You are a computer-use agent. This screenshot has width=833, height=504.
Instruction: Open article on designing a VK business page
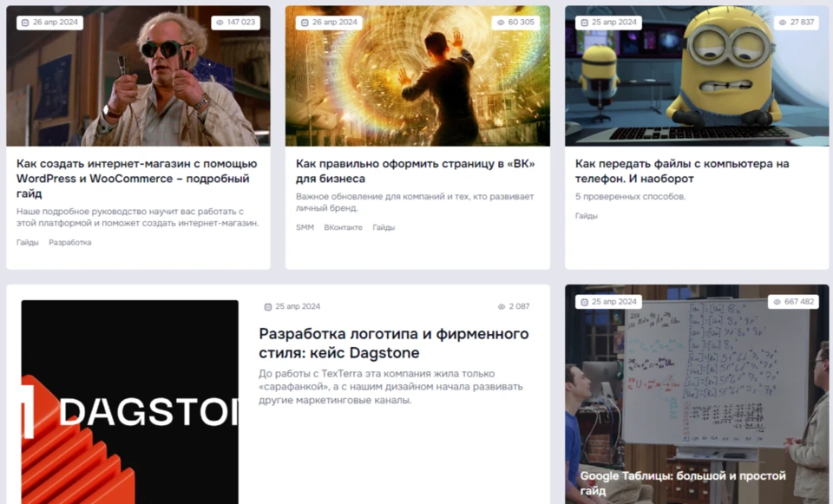[x=415, y=171]
